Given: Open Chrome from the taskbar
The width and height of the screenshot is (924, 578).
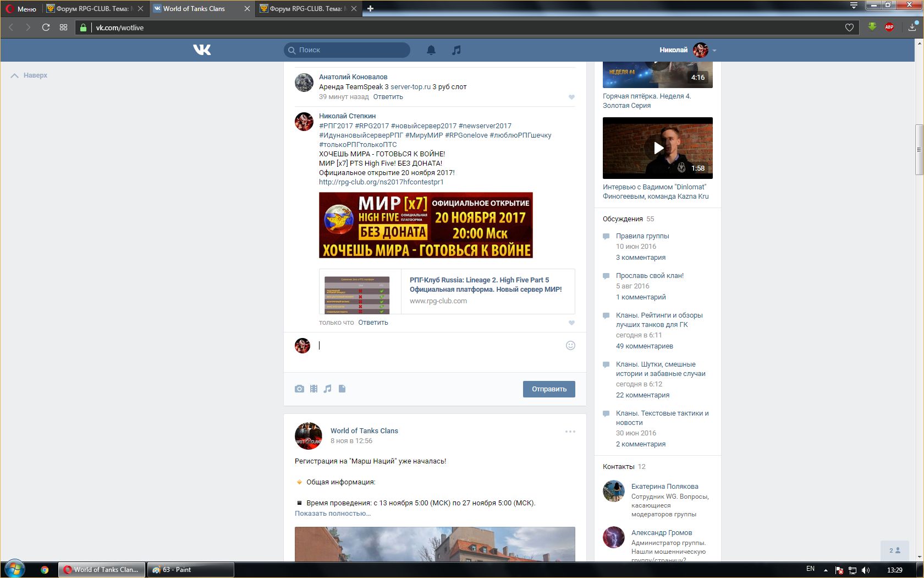Looking at the screenshot, I should (45, 570).
